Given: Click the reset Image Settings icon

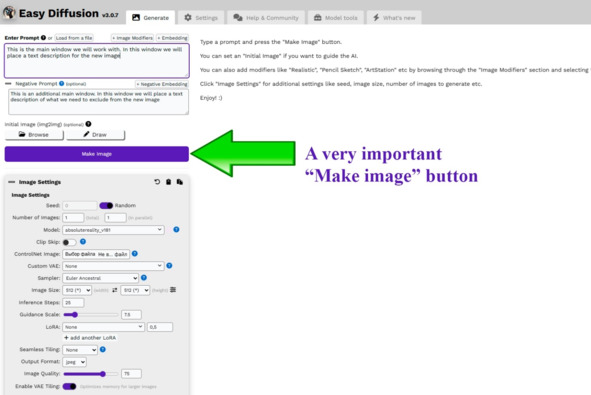Looking at the screenshot, I should 157,182.
